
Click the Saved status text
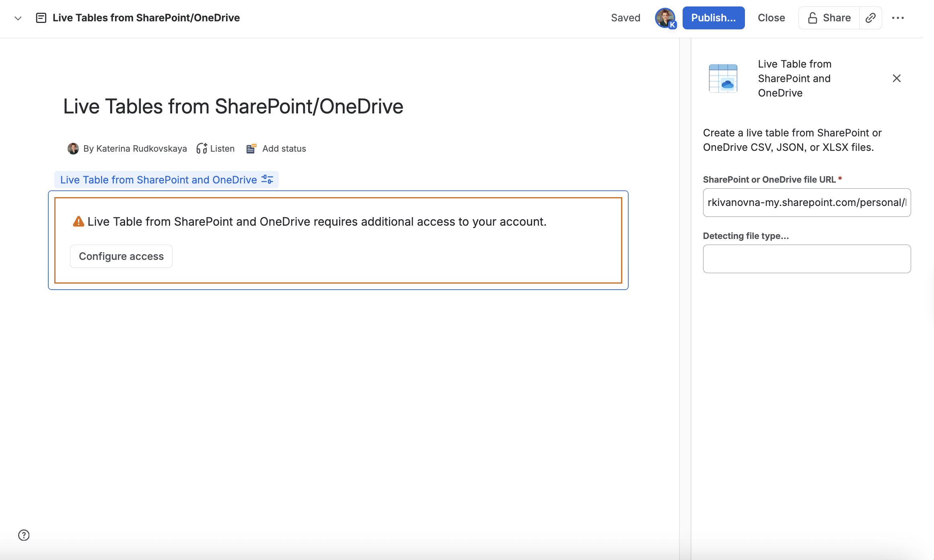tap(625, 18)
